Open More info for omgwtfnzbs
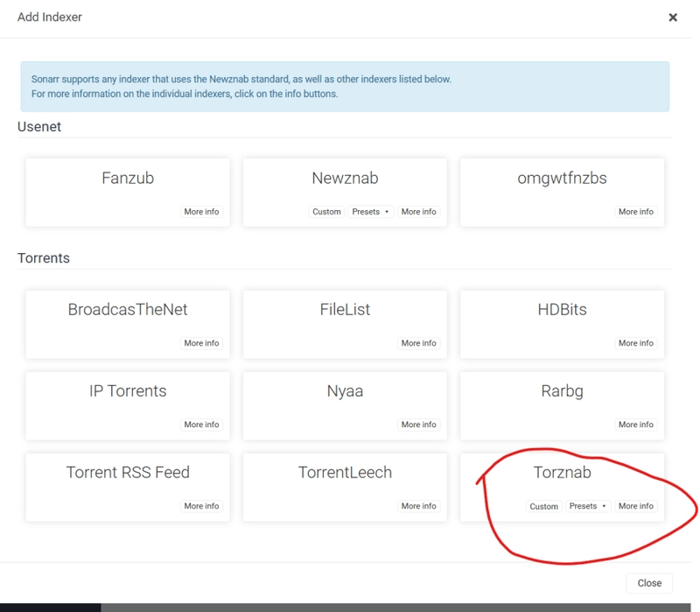 point(636,212)
